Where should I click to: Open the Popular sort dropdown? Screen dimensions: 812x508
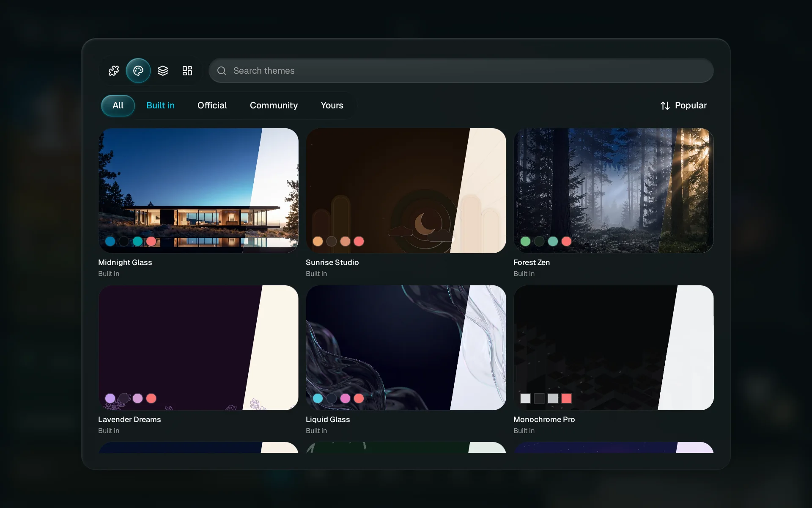coord(683,105)
